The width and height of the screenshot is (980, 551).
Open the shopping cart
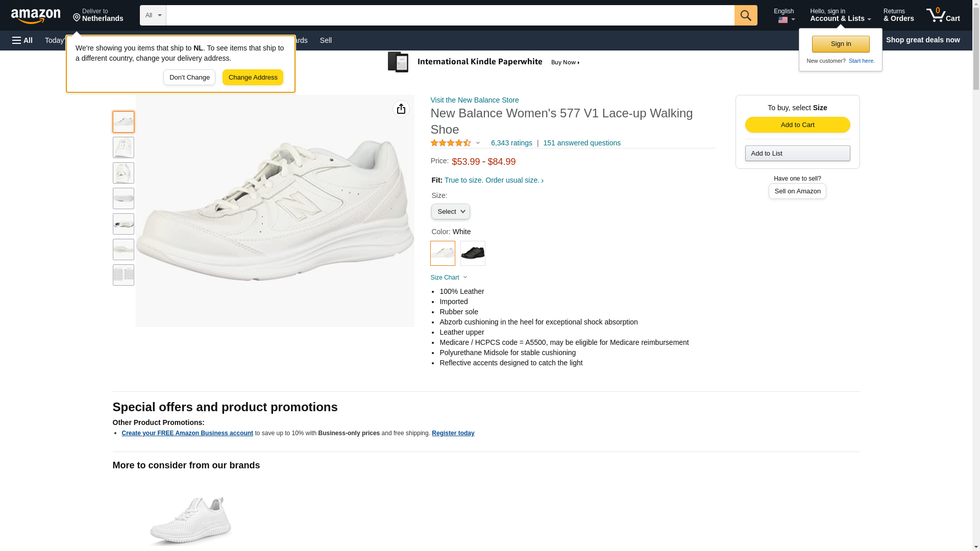[x=943, y=15]
